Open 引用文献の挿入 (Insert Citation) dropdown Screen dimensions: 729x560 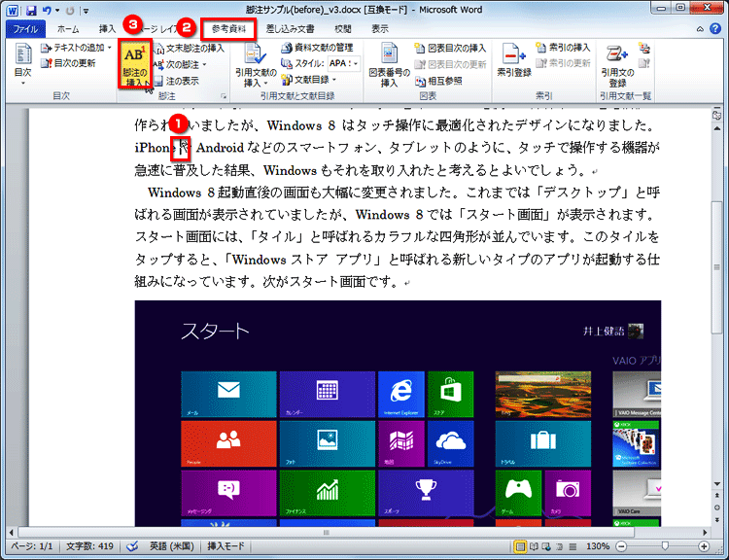point(256,64)
